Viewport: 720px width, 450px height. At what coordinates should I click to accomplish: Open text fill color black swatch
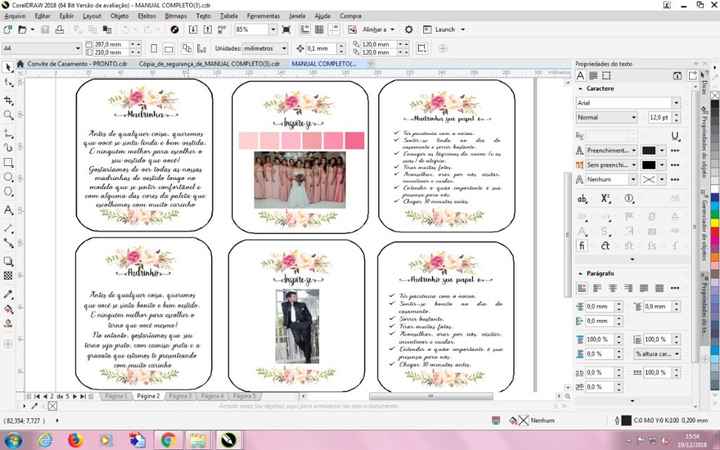[649, 151]
